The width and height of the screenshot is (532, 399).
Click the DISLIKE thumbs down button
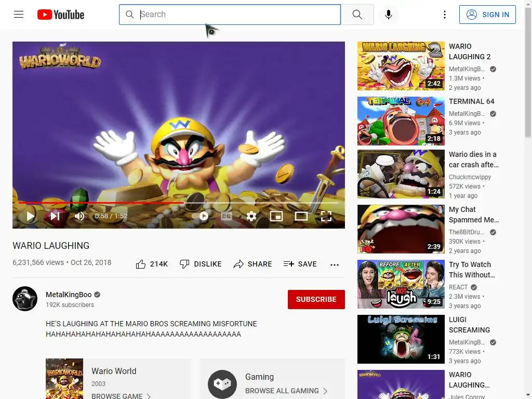[201, 264]
